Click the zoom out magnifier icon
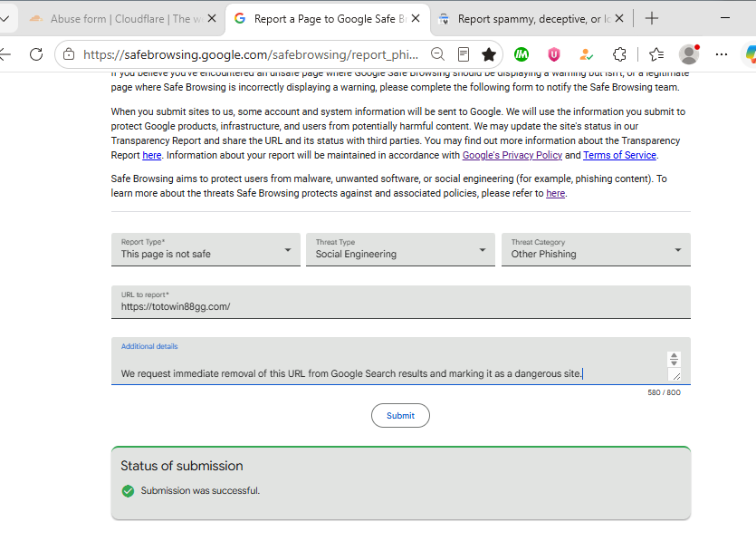 click(437, 54)
